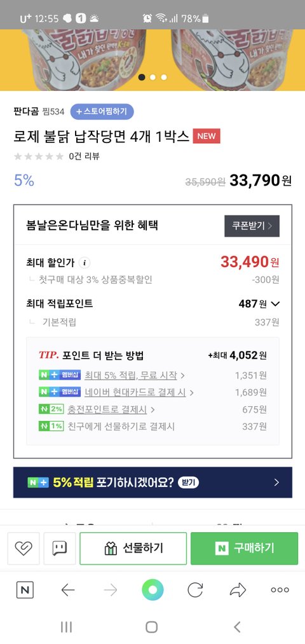Select the second image carousel dot
Viewport: 305px width, 644px height.
pos(152,77)
